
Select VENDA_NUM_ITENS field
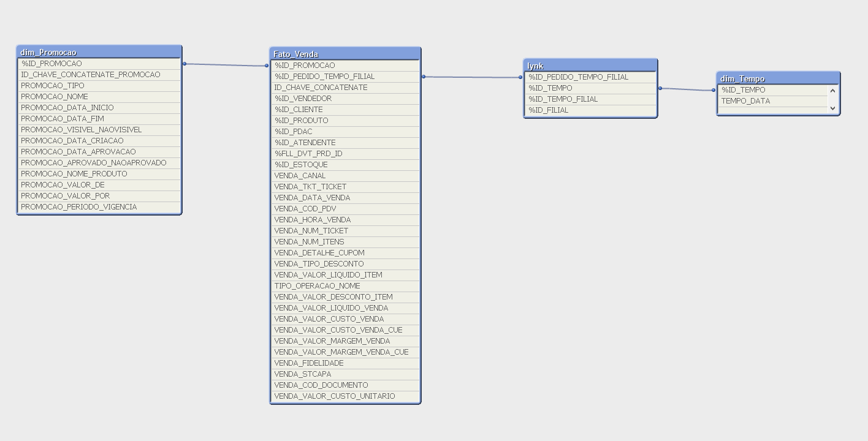[345, 242]
